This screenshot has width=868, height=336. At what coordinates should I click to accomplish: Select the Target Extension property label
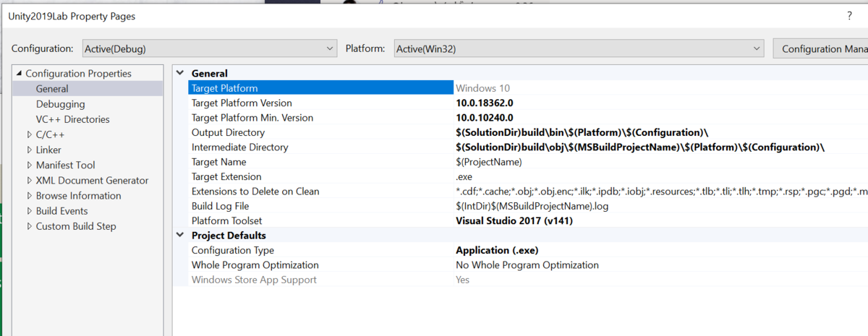point(226,176)
